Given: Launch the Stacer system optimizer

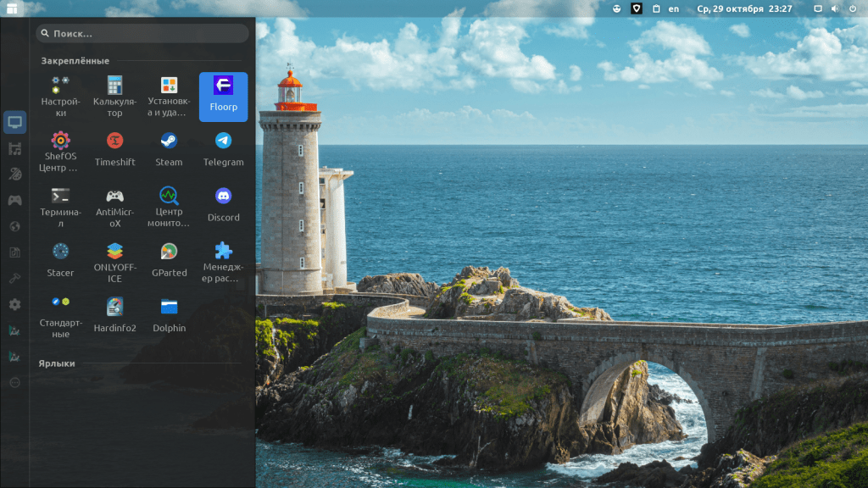Looking at the screenshot, I should (x=60, y=259).
